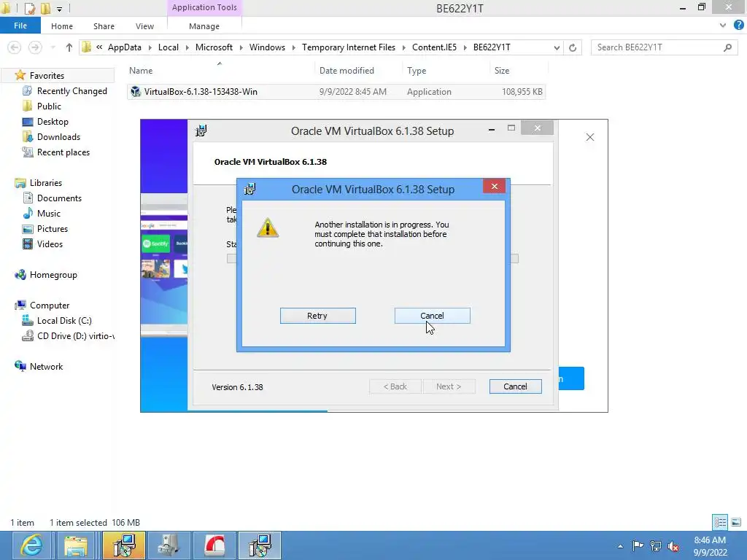Open the Music library
Viewport: 747px width, 560px height.
click(49, 214)
